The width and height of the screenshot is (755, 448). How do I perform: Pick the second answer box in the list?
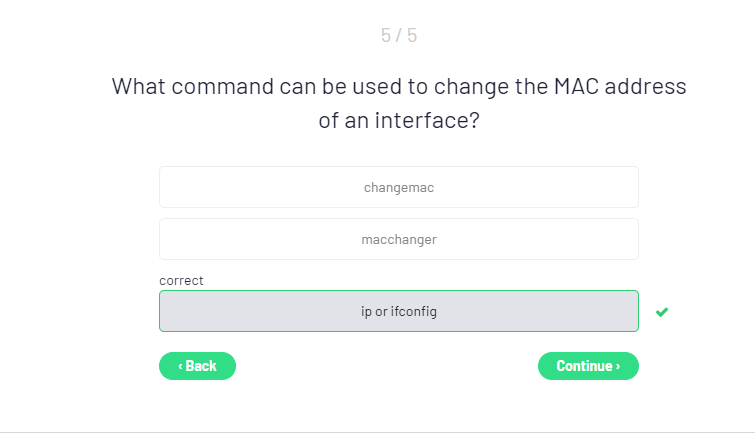point(398,239)
